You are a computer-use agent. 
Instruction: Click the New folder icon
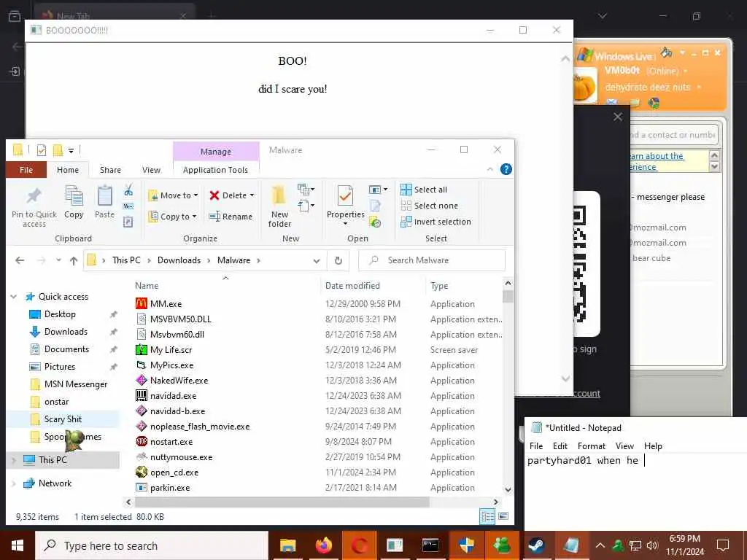tap(279, 196)
